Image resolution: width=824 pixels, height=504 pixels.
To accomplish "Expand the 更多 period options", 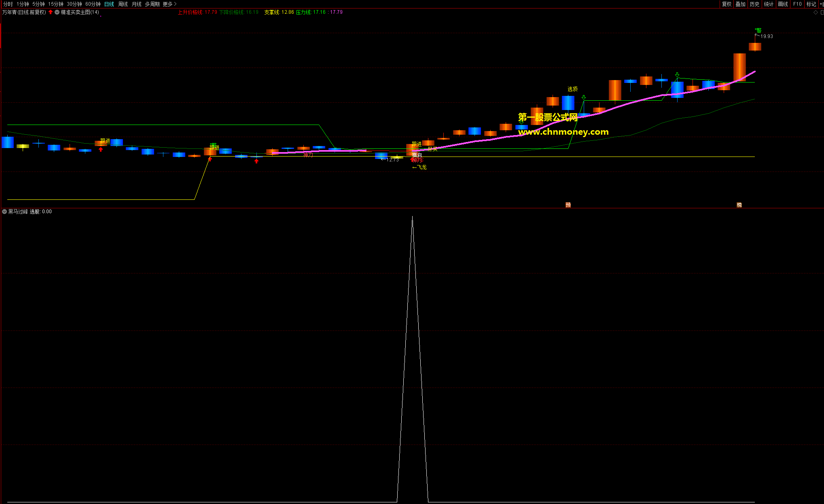I will pos(169,4).
